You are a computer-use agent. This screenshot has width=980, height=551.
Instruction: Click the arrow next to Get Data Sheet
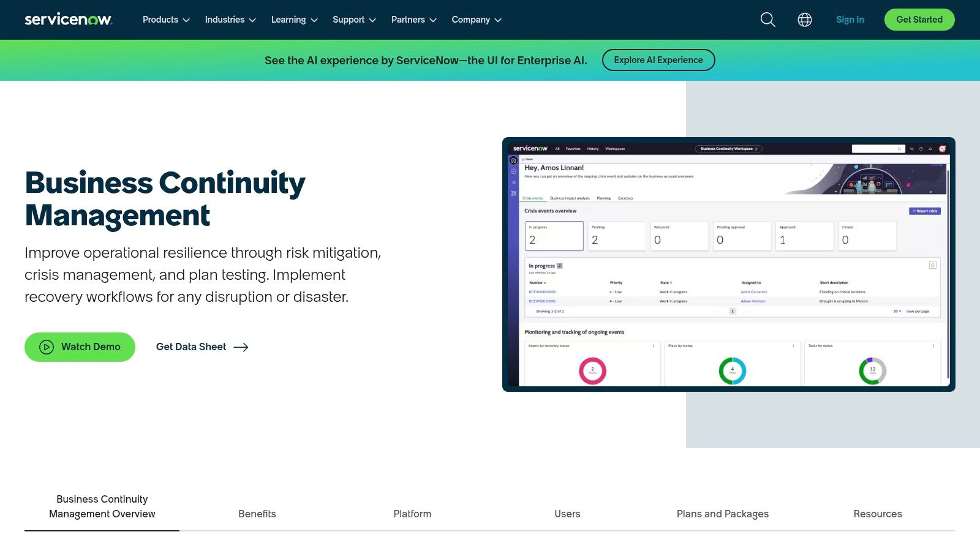tap(241, 347)
